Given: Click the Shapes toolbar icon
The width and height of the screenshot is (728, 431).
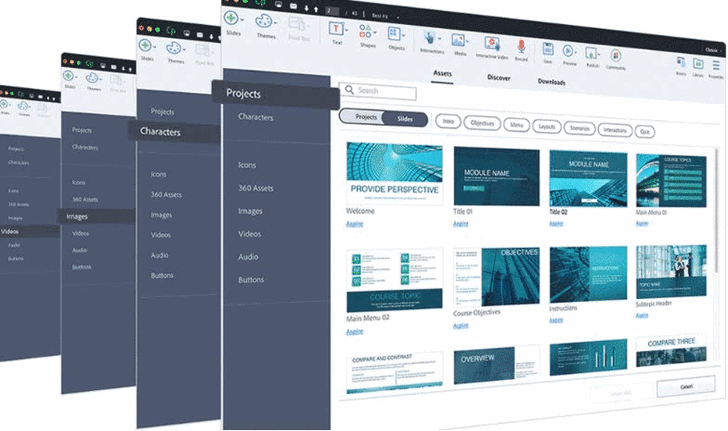Looking at the screenshot, I should 365,31.
